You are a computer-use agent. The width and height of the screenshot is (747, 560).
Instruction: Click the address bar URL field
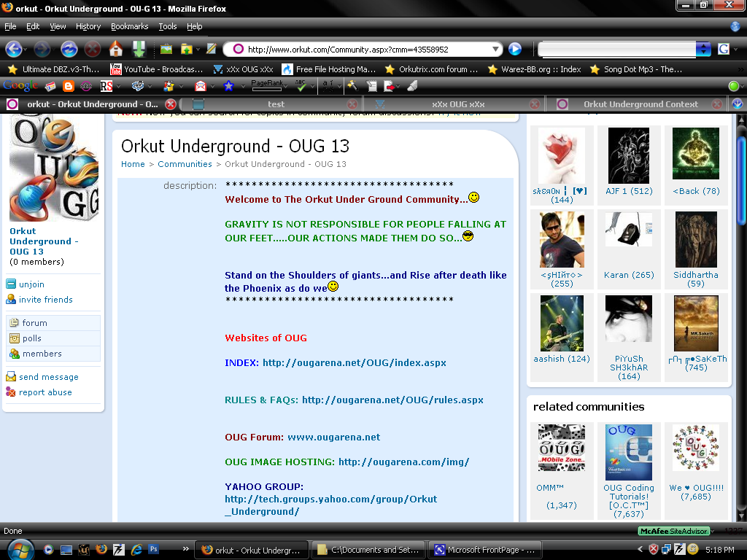[371, 49]
